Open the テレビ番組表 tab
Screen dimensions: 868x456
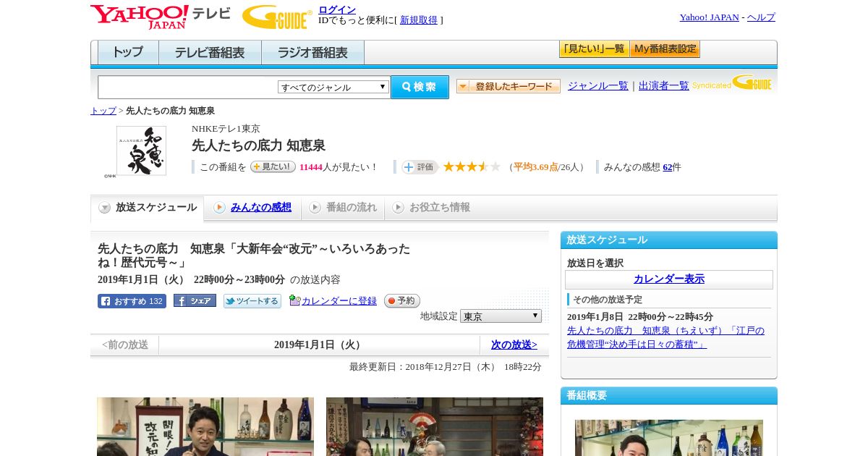pos(210,53)
